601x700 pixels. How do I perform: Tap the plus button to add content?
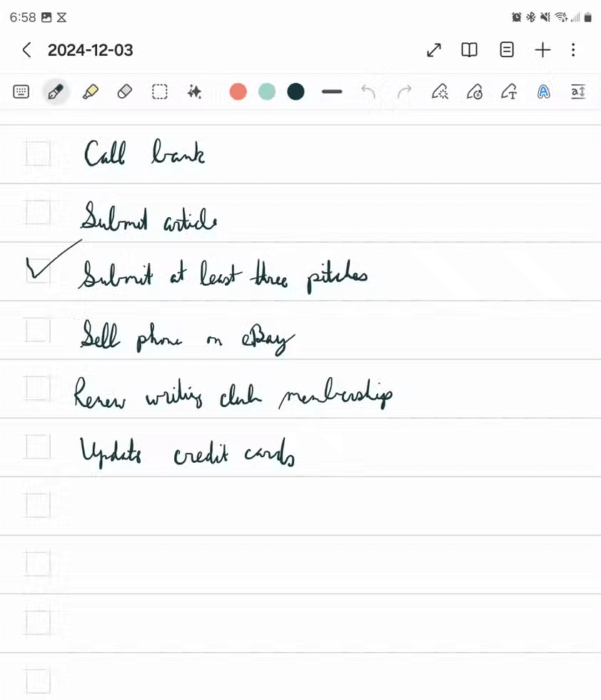[x=542, y=49]
